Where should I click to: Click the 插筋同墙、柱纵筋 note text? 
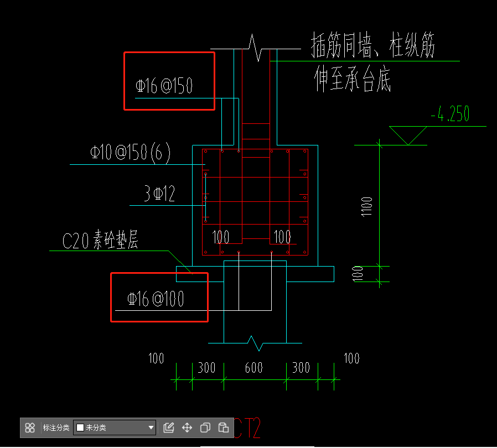(x=372, y=45)
